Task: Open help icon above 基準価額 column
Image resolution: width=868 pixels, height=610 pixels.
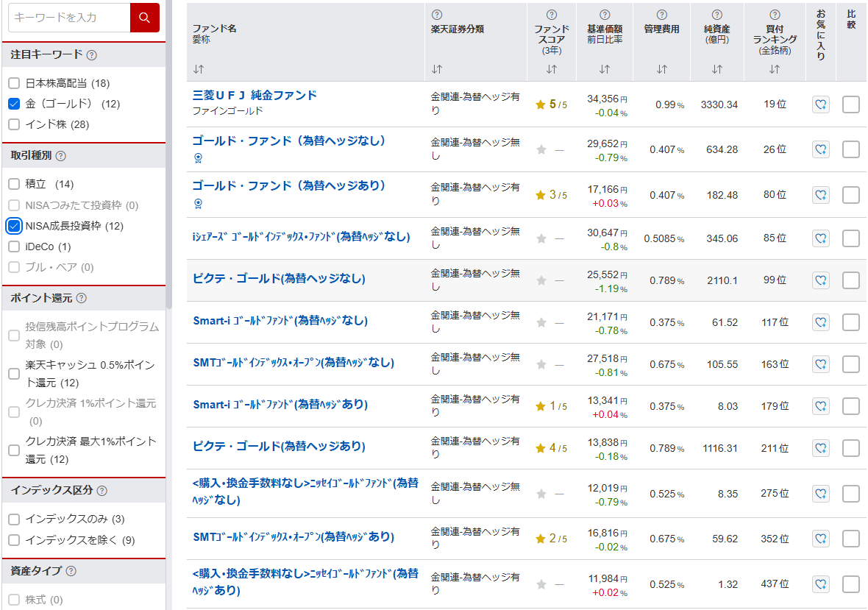Action: pyautogui.click(x=605, y=15)
